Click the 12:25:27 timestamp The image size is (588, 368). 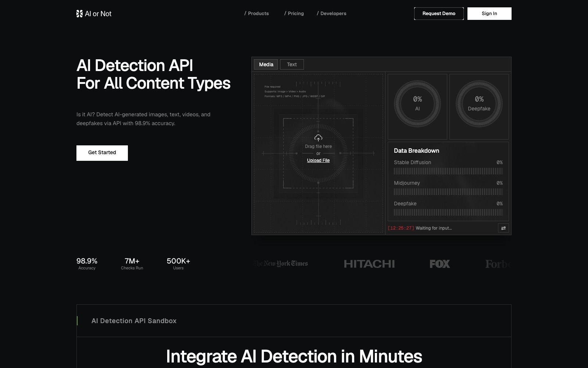coord(401,228)
